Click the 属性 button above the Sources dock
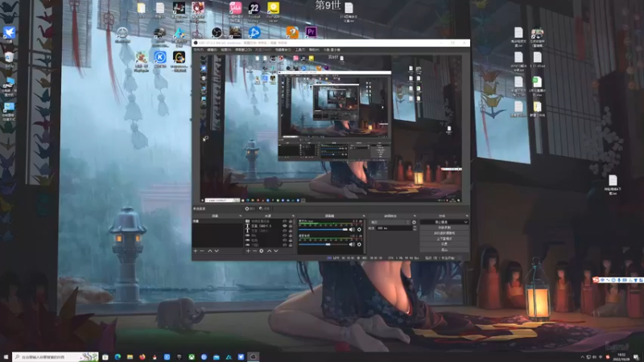The image size is (644, 362). point(250,208)
